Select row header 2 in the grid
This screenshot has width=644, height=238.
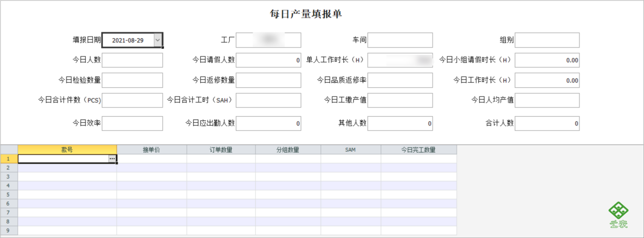pos(9,167)
